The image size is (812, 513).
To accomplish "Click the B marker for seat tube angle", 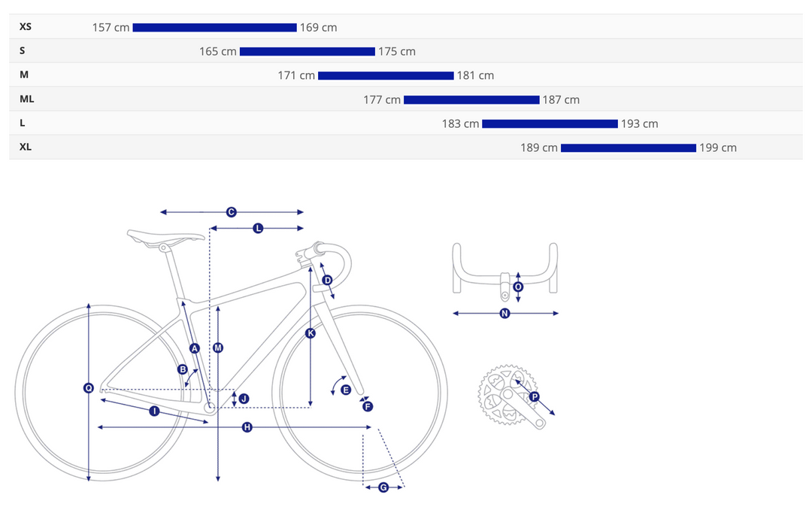I will [x=183, y=369].
